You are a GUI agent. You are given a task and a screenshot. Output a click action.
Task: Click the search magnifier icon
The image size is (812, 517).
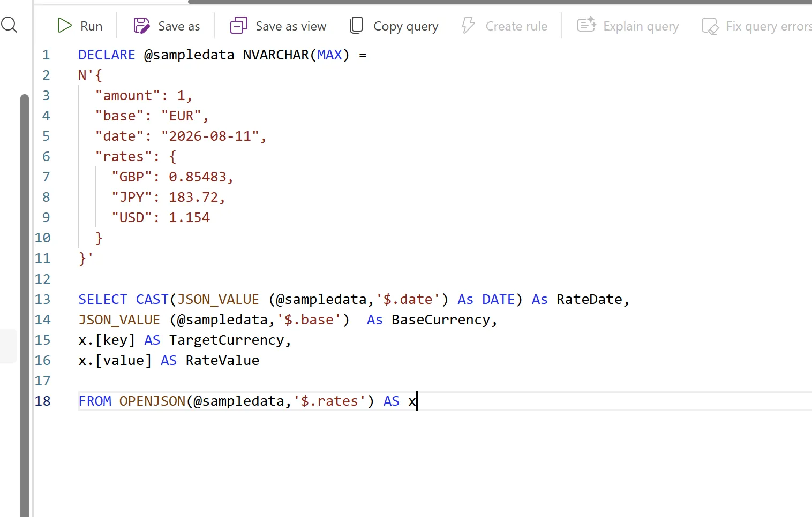coord(9,25)
